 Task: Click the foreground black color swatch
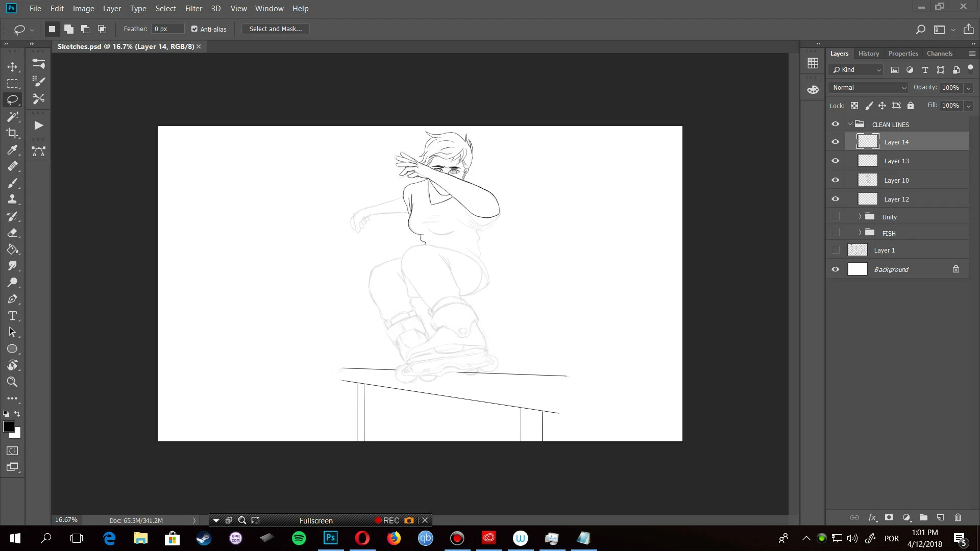coord(8,427)
